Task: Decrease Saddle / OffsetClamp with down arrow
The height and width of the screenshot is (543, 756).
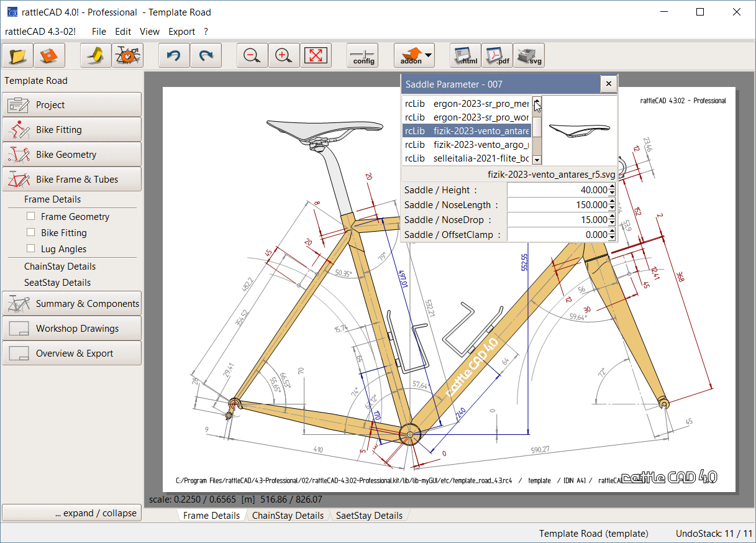Action: pyautogui.click(x=613, y=238)
